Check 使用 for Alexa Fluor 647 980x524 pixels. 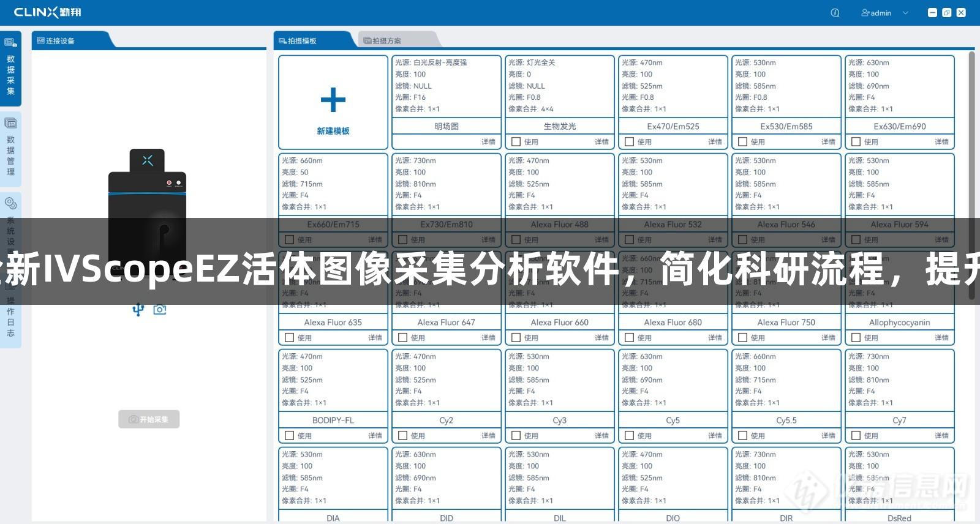click(x=402, y=338)
